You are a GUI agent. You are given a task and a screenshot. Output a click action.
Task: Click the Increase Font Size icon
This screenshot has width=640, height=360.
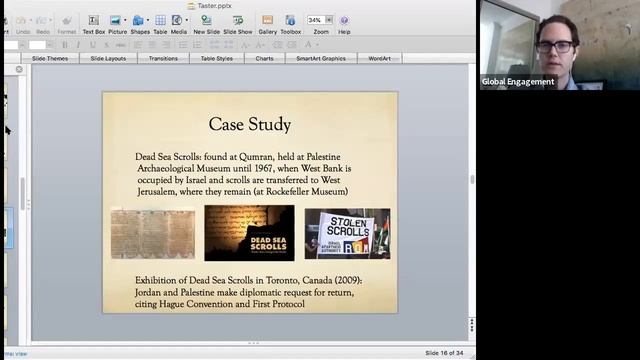(x=245, y=45)
